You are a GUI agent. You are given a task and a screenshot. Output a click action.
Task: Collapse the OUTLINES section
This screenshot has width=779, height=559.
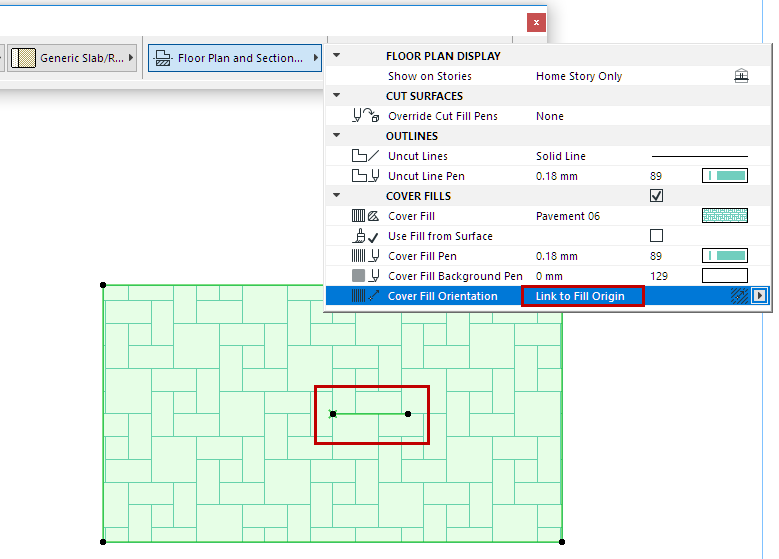(337, 135)
